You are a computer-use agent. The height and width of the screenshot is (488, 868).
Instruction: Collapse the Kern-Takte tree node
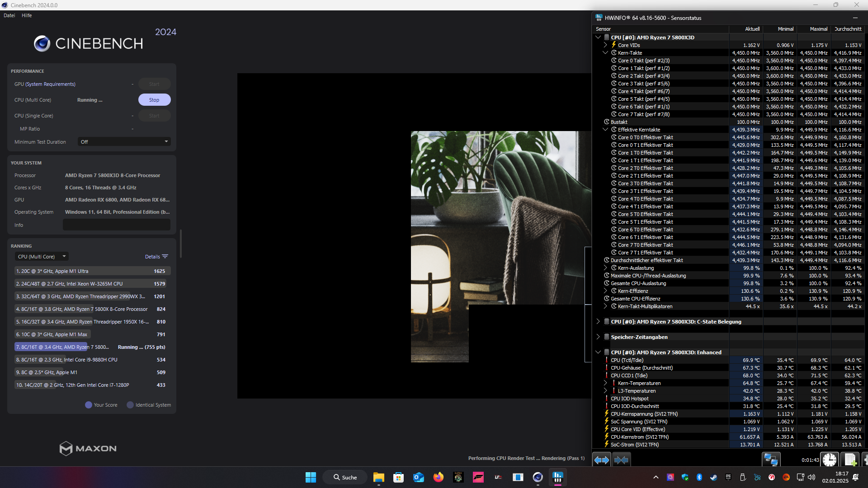point(605,53)
